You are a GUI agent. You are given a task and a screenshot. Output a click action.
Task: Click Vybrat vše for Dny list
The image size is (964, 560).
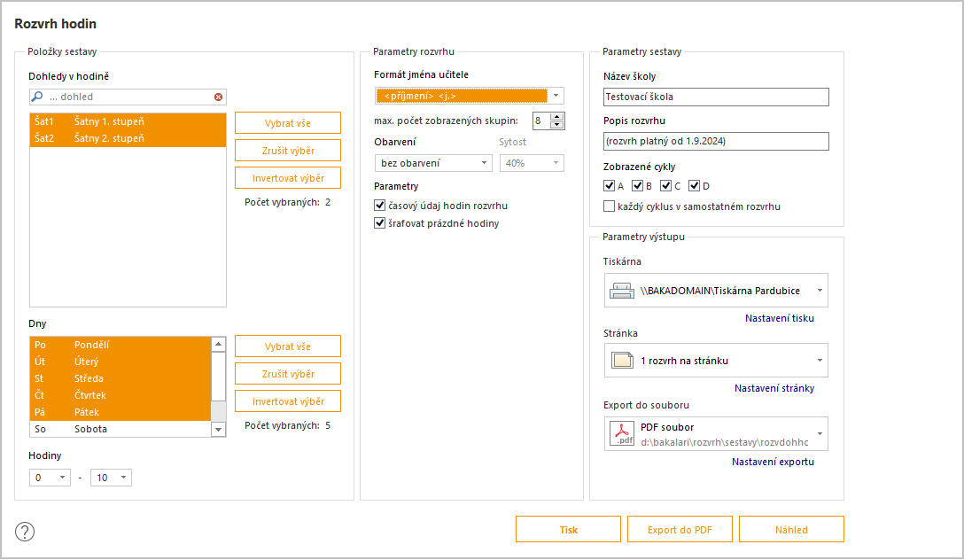288,346
